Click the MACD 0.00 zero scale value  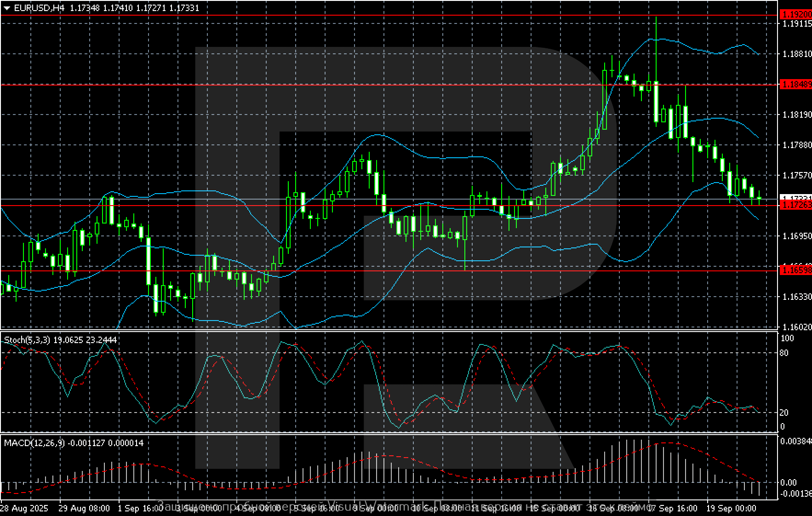coord(788,482)
